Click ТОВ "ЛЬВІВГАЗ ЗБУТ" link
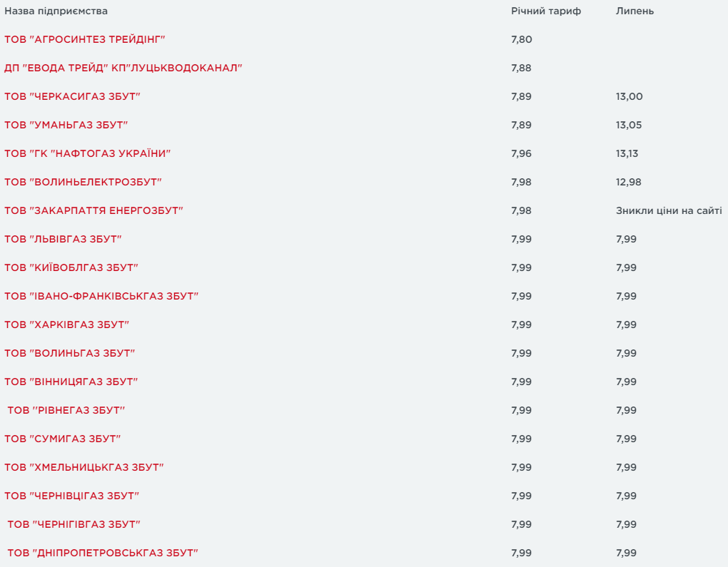 [x=68, y=239]
